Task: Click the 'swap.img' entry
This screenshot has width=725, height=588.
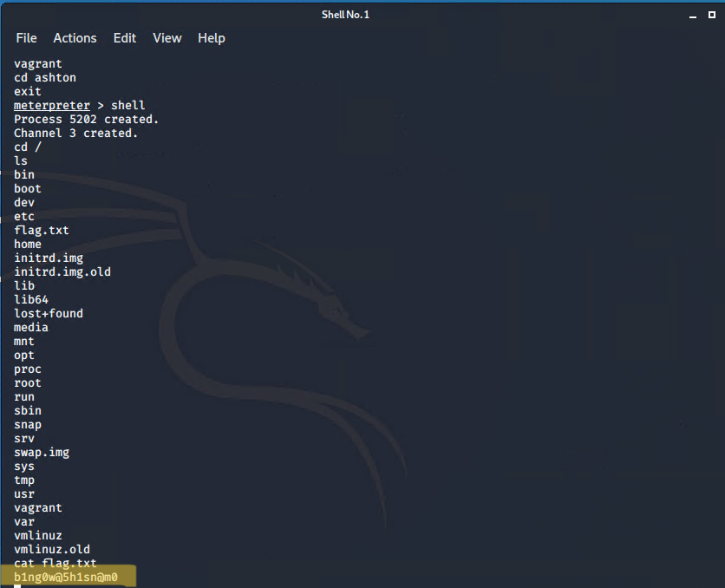Action: point(42,453)
